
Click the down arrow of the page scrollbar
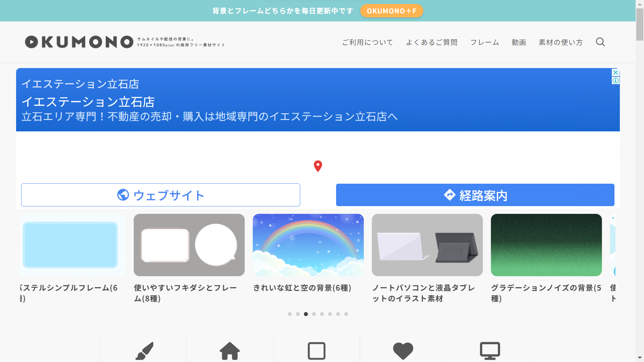639,358
